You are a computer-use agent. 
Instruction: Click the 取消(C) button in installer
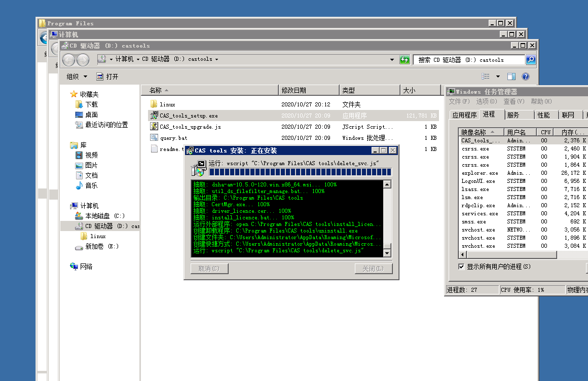pyautogui.click(x=209, y=269)
